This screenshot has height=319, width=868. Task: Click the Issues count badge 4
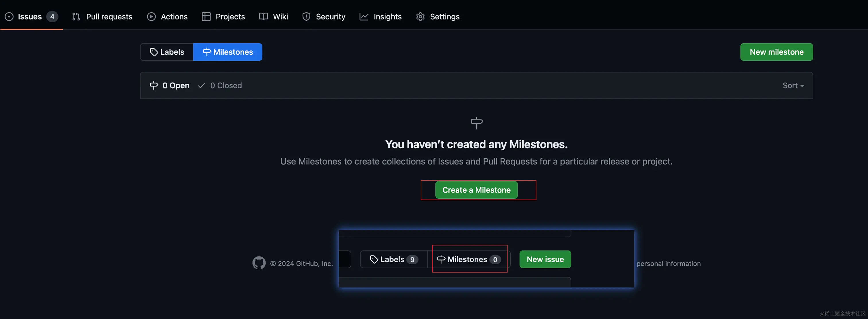pyautogui.click(x=52, y=17)
